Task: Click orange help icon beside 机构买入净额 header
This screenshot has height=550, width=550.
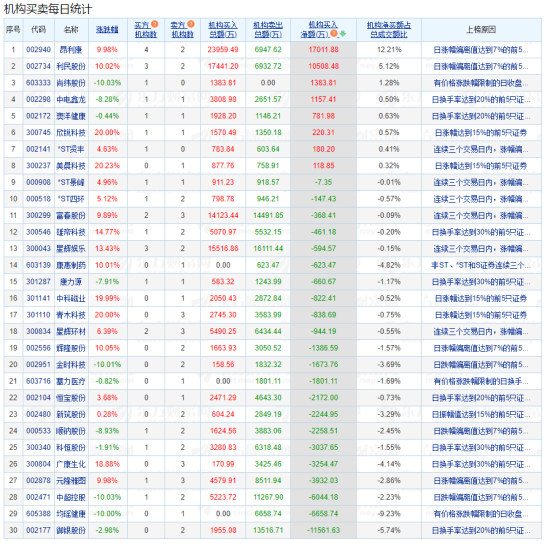Action: click(x=334, y=34)
